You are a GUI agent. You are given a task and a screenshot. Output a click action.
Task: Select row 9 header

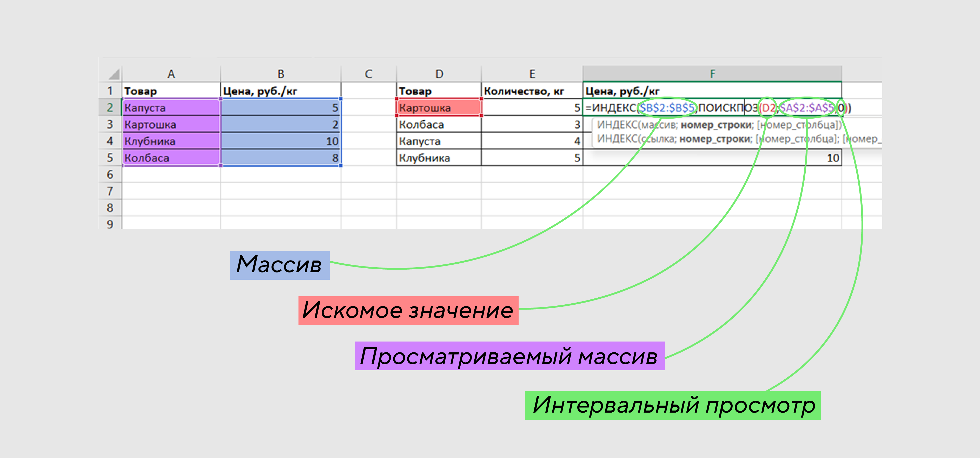tap(110, 223)
